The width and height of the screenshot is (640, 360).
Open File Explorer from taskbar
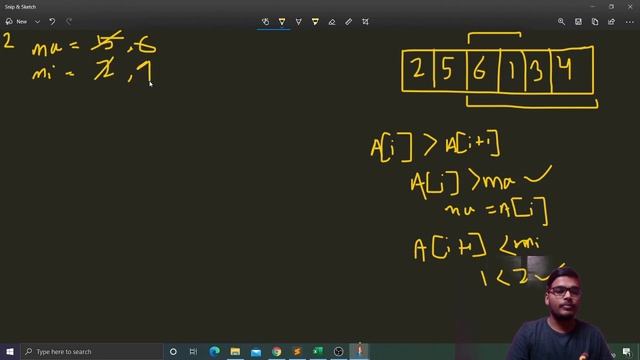tap(235, 351)
